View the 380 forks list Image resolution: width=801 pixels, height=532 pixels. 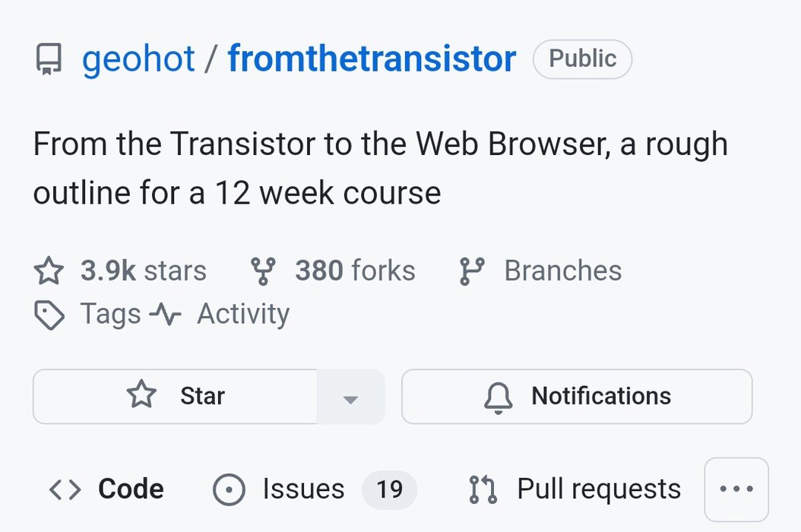point(333,271)
